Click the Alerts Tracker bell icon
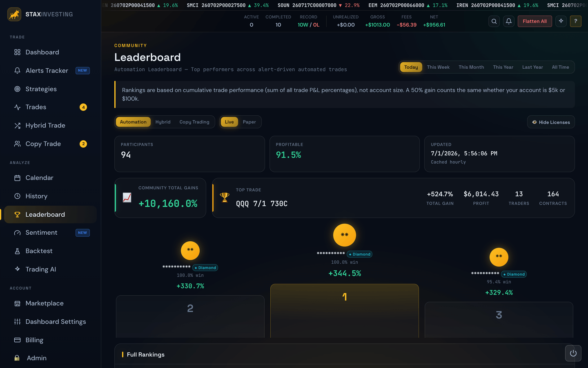This screenshot has width=588, height=368. (17, 71)
